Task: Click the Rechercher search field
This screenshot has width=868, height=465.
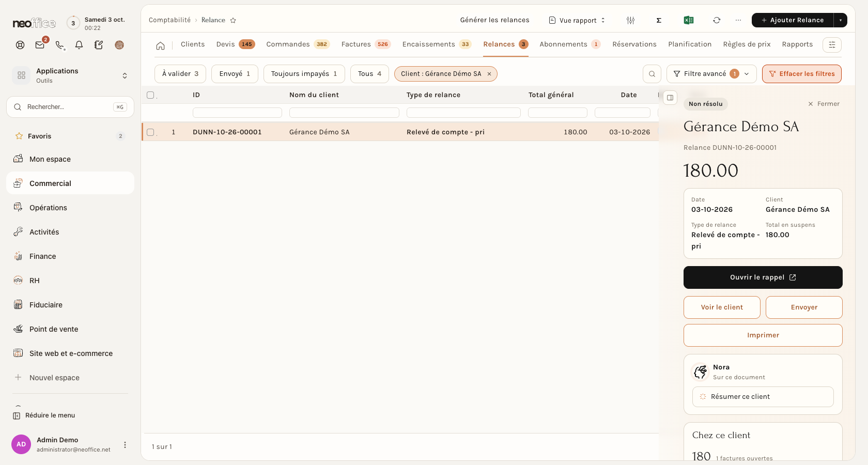Action: tap(70, 107)
